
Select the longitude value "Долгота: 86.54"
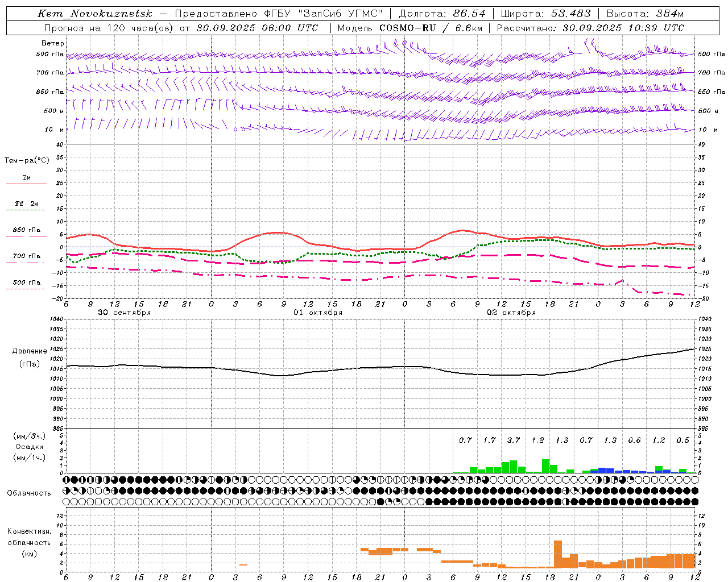click(x=442, y=14)
